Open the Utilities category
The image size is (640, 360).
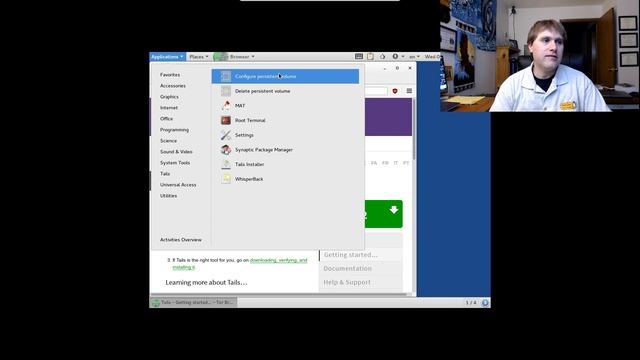point(168,196)
